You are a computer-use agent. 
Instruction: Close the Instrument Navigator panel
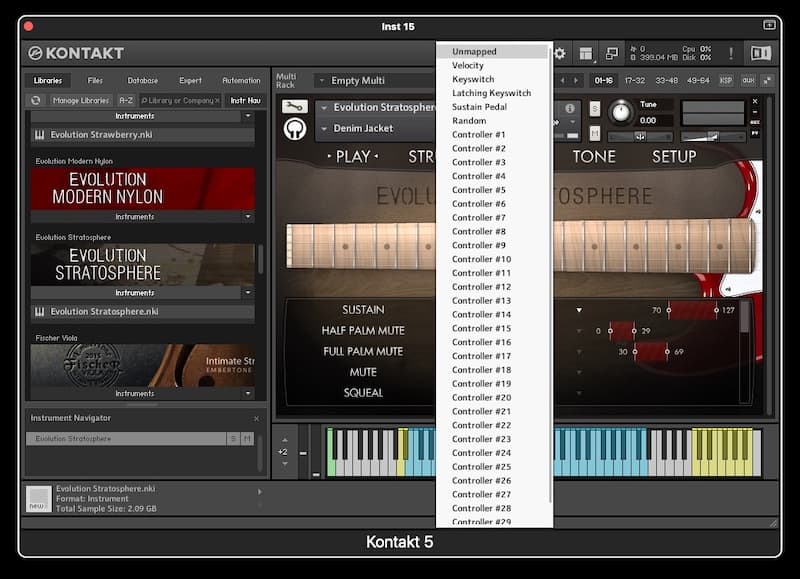(256, 419)
